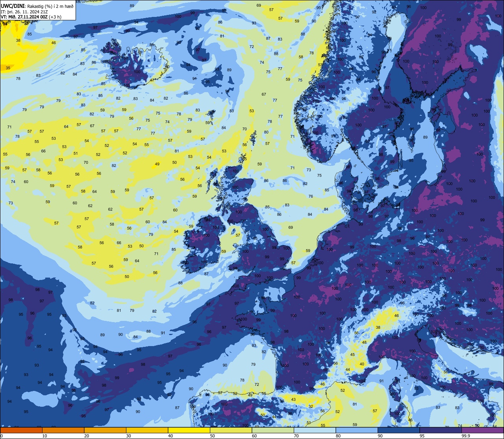Click the dark orange 0–10 legend segment

[x=21, y=430]
